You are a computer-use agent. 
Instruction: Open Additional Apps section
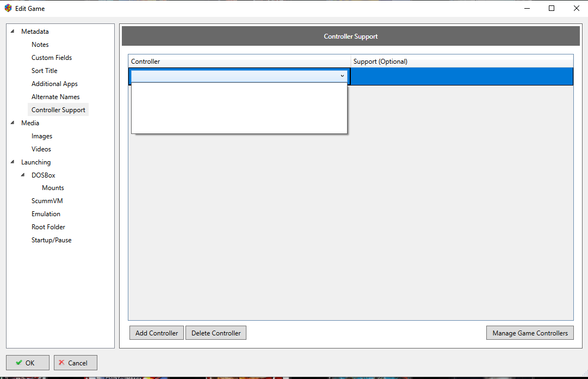pyautogui.click(x=54, y=84)
